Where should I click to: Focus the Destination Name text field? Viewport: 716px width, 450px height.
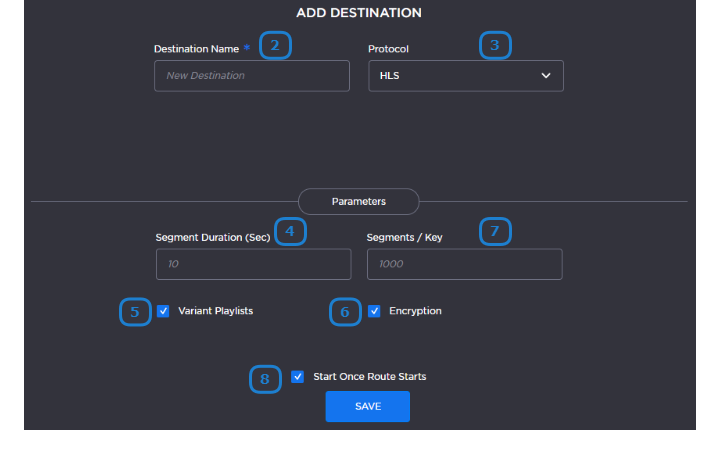(x=251, y=76)
